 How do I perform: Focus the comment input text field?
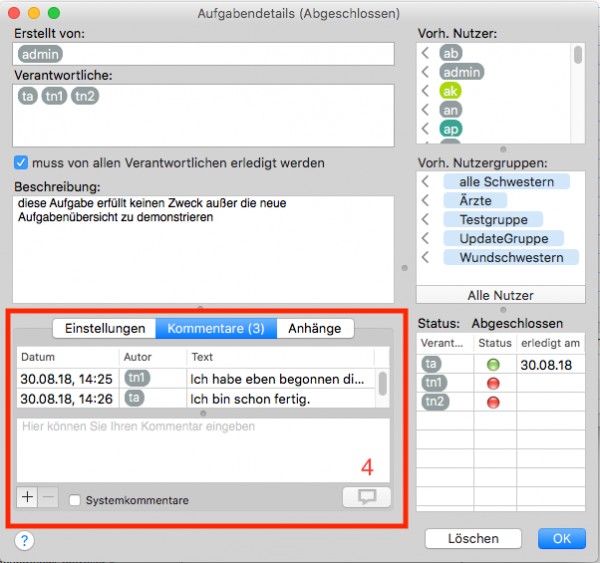click(x=203, y=450)
